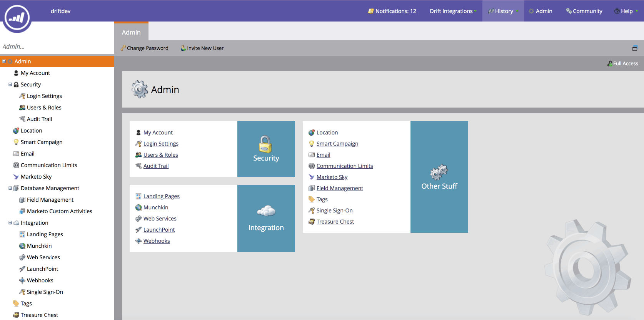Collapse the Admin root tree node
The height and width of the screenshot is (320, 644).
coord(4,61)
